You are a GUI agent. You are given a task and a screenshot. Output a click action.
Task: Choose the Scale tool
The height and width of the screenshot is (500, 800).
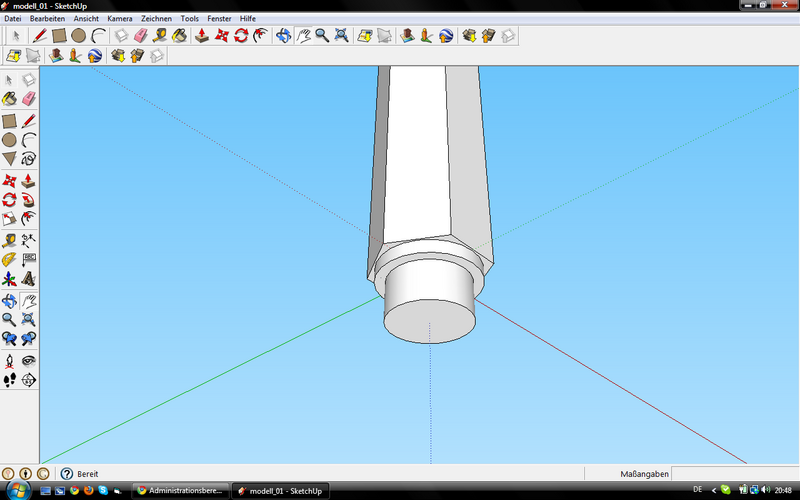[x=9, y=219]
